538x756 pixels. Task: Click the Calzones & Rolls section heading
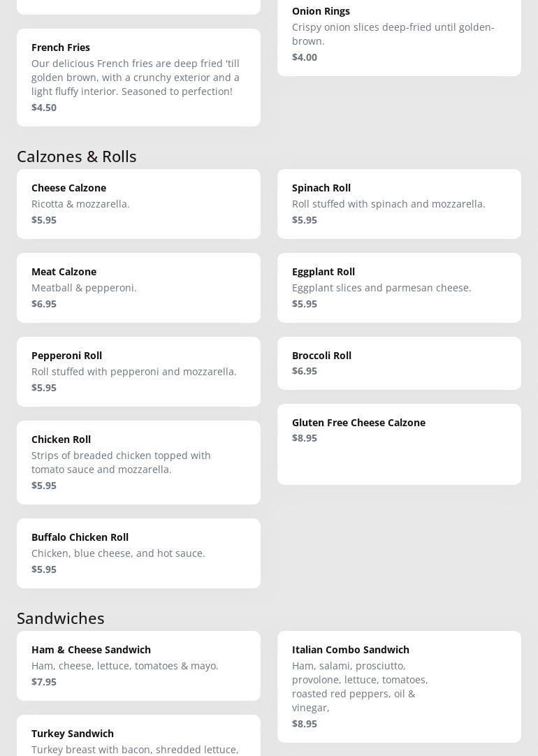[x=77, y=157]
